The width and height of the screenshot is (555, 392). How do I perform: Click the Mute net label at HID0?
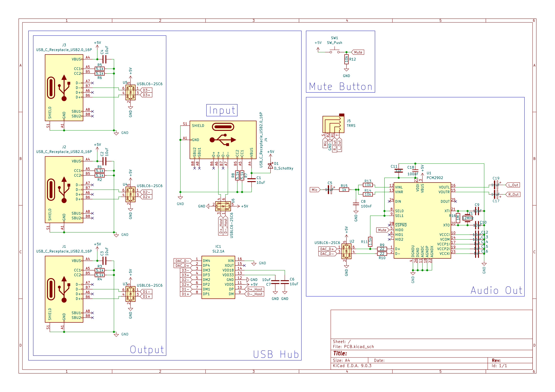[x=382, y=230]
